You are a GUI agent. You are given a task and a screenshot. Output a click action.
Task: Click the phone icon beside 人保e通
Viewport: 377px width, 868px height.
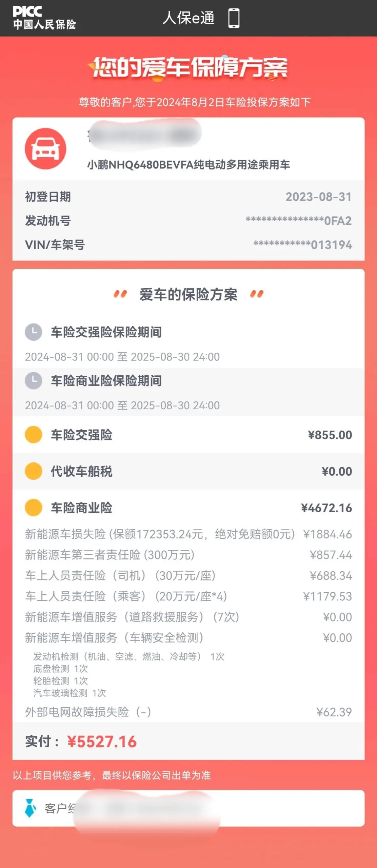(234, 18)
